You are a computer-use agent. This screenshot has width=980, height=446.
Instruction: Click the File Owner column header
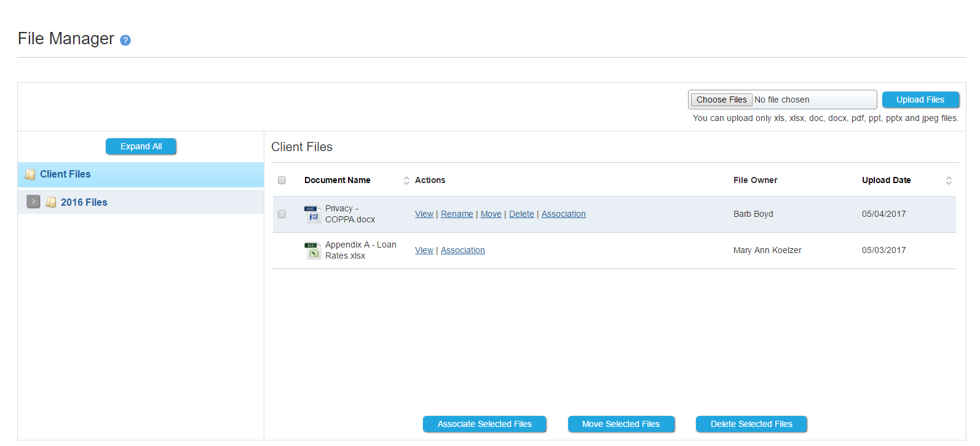[x=756, y=180]
